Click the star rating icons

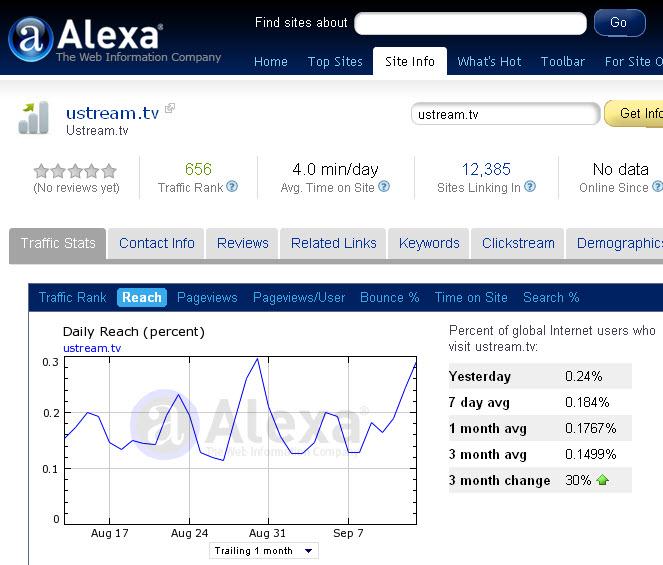click(x=75, y=171)
